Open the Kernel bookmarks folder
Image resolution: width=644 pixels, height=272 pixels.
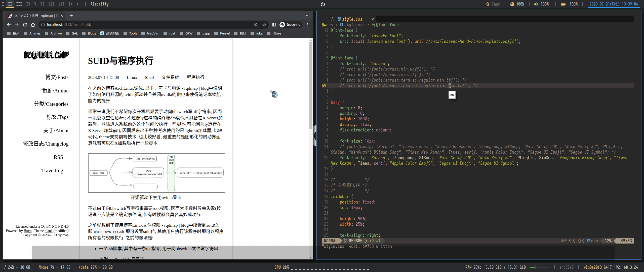pyautogui.click(x=222, y=33)
